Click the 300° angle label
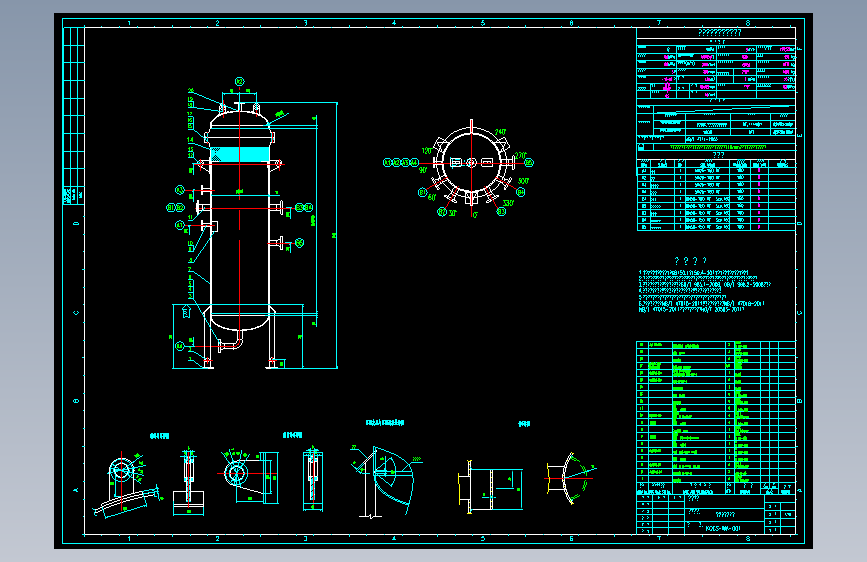This screenshot has height=562, width=867. (x=523, y=181)
